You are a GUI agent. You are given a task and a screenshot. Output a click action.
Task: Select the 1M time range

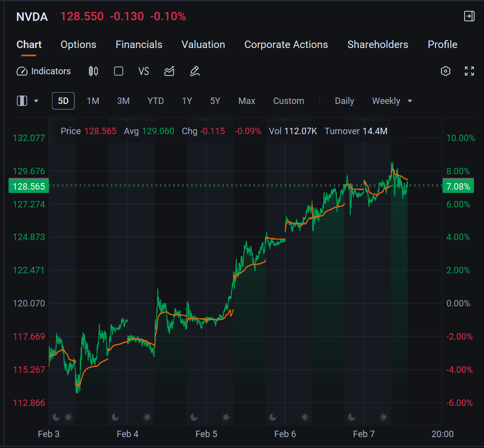pos(93,101)
